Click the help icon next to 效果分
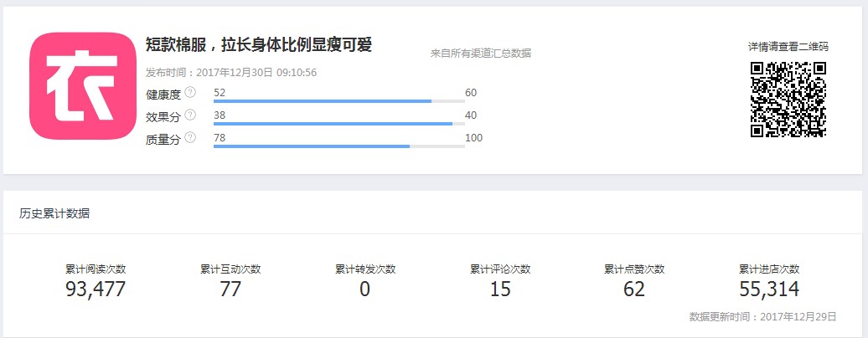 click(x=190, y=115)
